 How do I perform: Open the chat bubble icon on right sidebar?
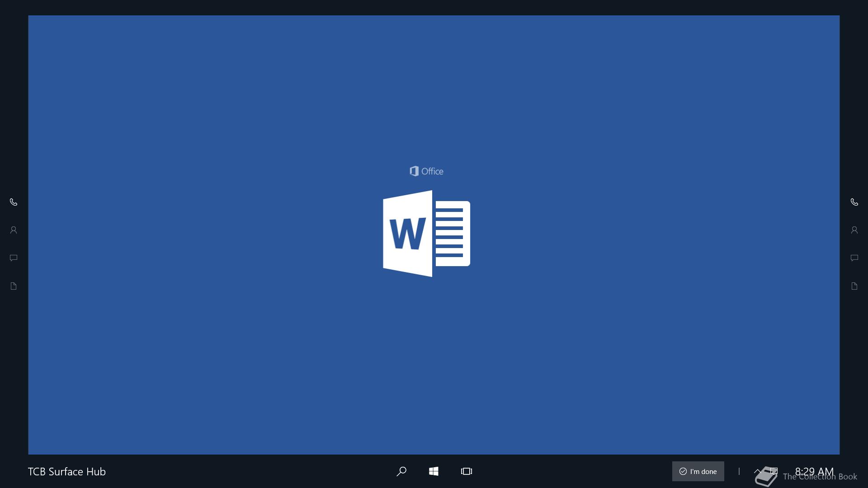(x=854, y=258)
